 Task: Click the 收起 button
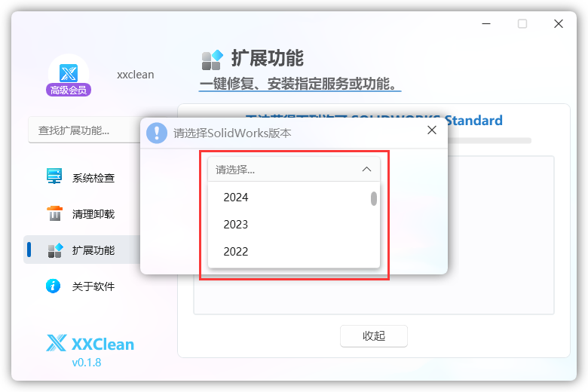(x=373, y=335)
